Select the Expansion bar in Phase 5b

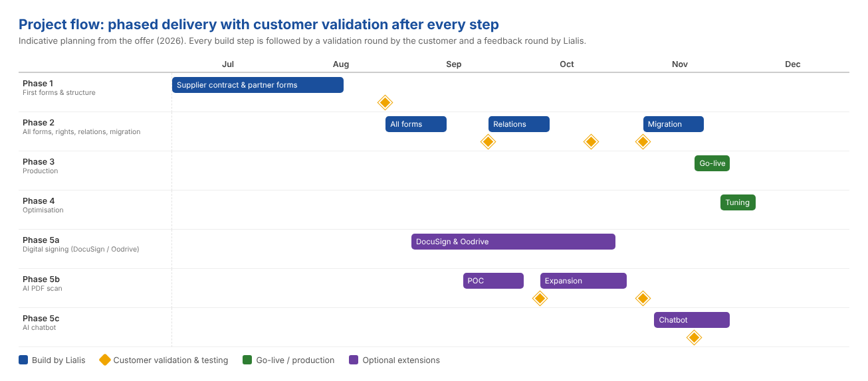click(x=584, y=281)
